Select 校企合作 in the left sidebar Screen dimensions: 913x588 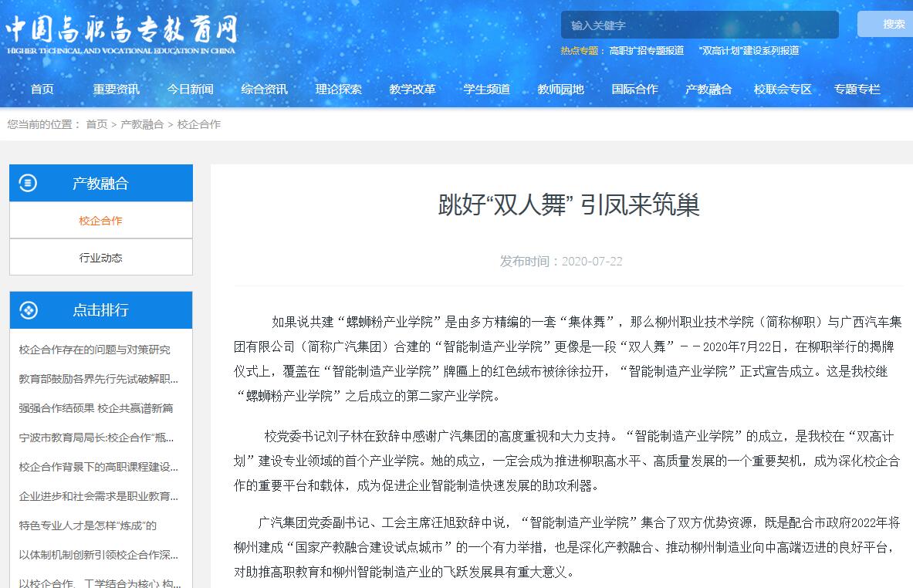(x=100, y=221)
